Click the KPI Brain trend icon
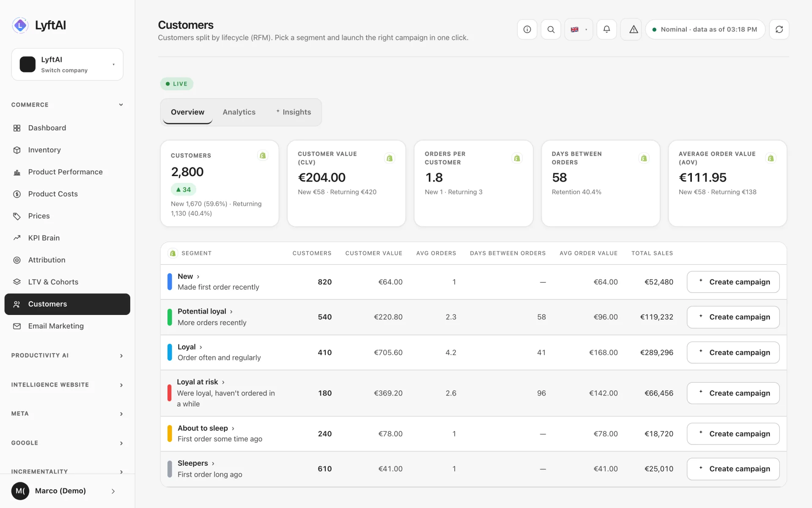 pyautogui.click(x=17, y=238)
